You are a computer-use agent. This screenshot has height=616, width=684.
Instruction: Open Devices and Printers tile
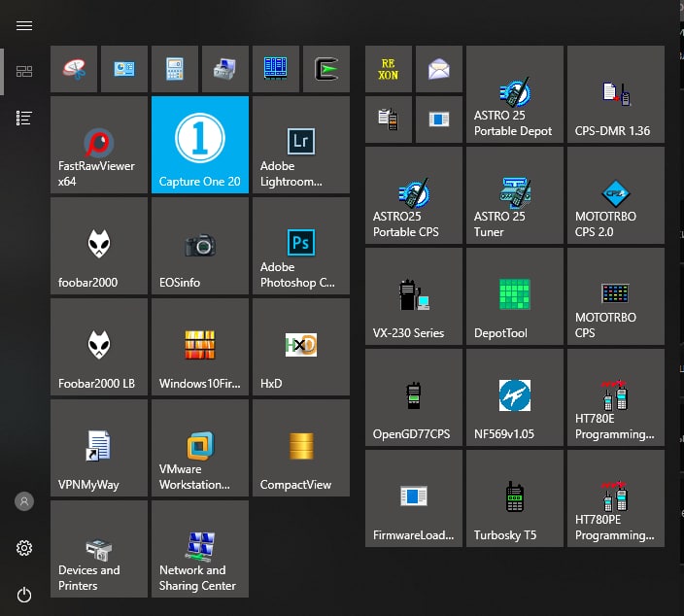pyautogui.click(x=99, y=549)
